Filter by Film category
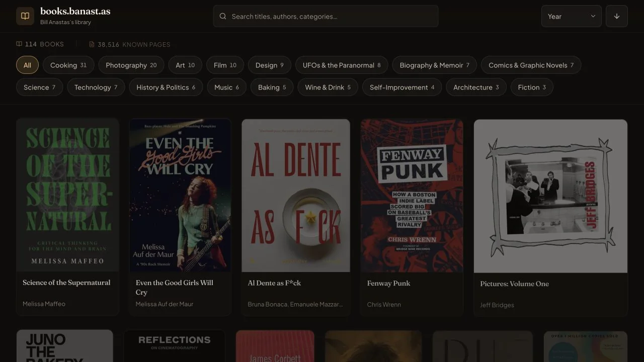 click(225, 65)
